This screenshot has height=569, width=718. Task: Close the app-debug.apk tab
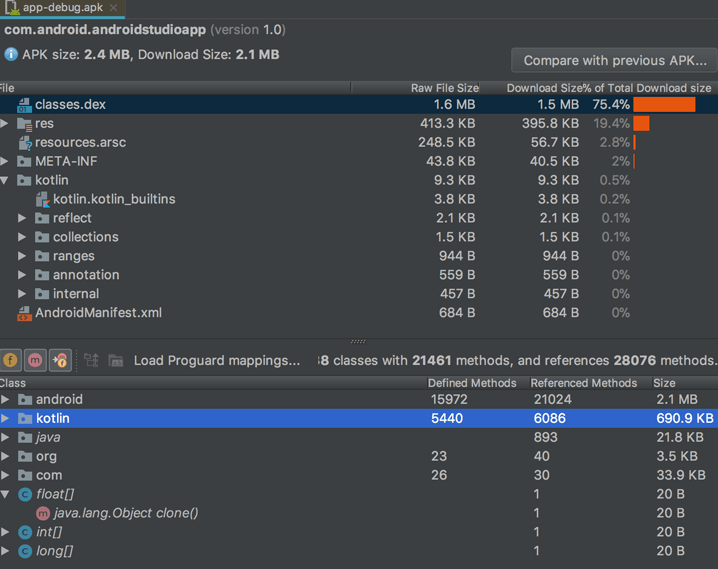click(x=114, y=8)
